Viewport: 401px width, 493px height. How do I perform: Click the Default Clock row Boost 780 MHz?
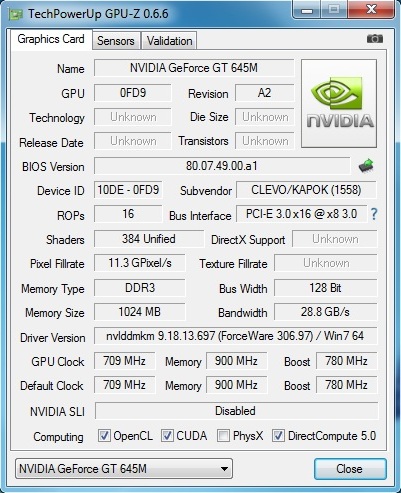[x=346, y=385]
